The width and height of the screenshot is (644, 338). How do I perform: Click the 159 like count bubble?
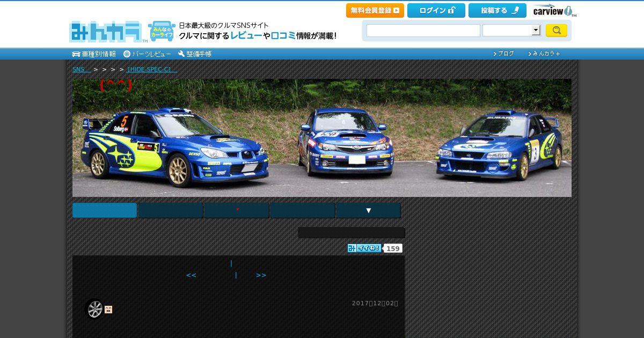393,248
